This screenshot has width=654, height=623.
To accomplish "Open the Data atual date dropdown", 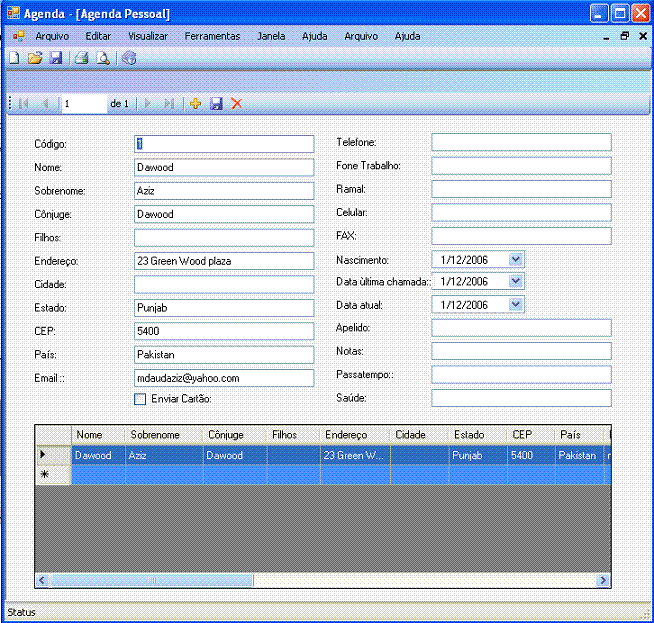I will point(516,304).
